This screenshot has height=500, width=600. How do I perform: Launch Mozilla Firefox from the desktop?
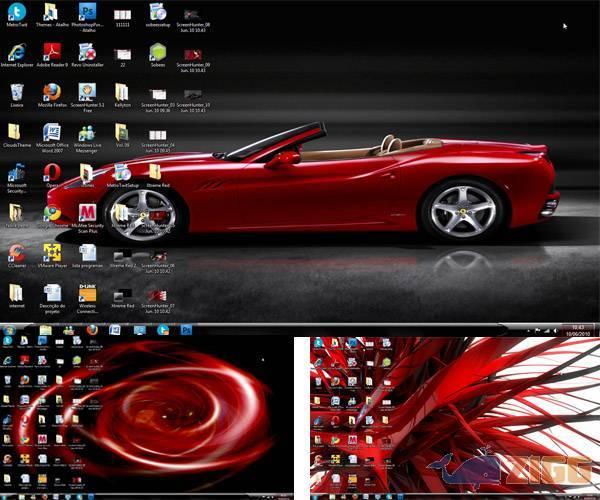(x=52, y=92)
